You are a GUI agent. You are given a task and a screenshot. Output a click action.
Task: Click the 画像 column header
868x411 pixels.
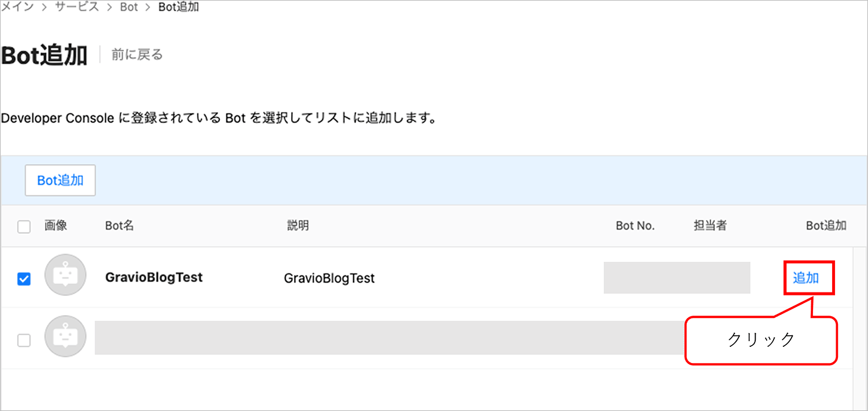56,225
